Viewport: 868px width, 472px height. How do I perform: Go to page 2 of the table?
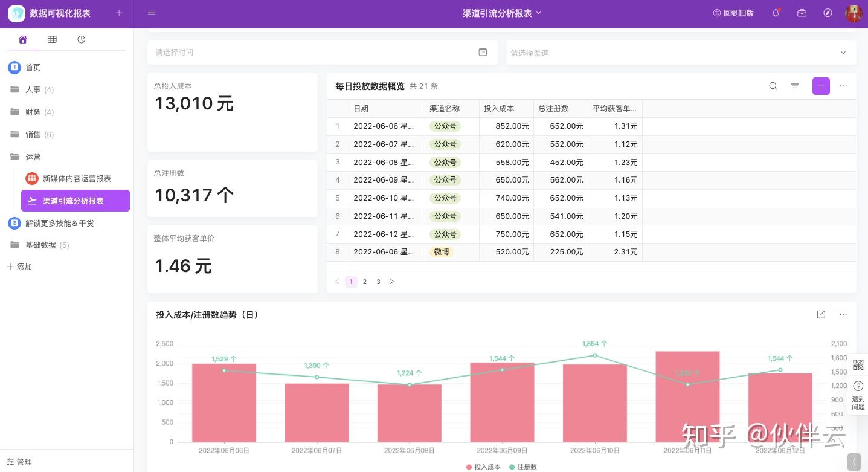[365, 282]
